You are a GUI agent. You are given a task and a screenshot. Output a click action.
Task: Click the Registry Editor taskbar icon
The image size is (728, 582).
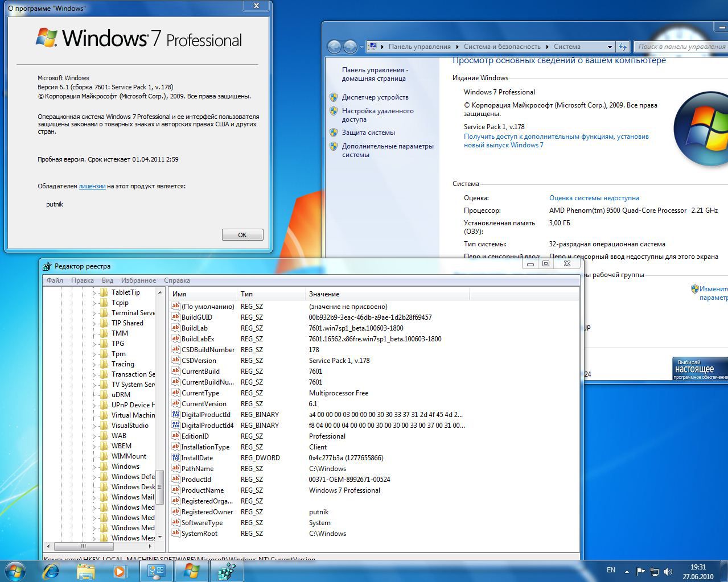(x=227, y=571)
